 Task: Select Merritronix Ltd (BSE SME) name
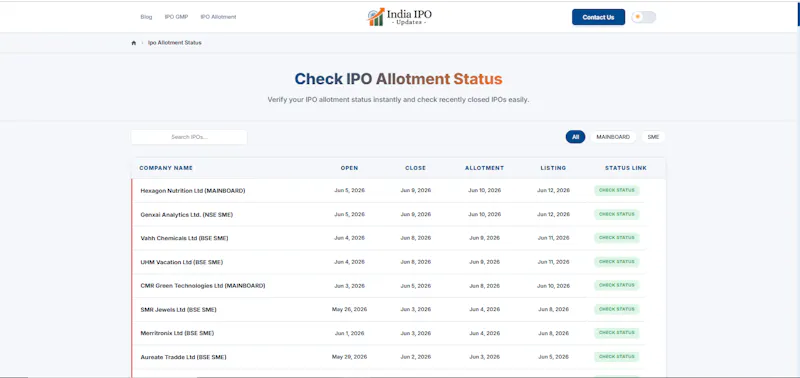point(177,333)
